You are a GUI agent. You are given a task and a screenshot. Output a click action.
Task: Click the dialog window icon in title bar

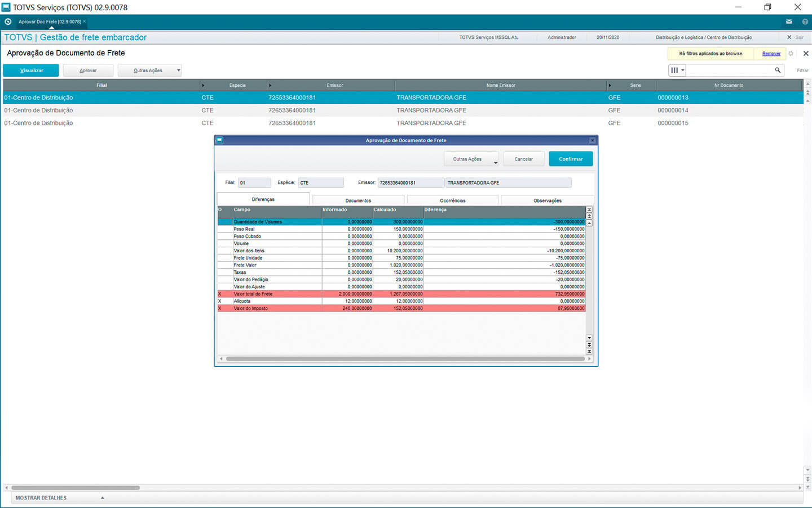click(x=219, y=140)
